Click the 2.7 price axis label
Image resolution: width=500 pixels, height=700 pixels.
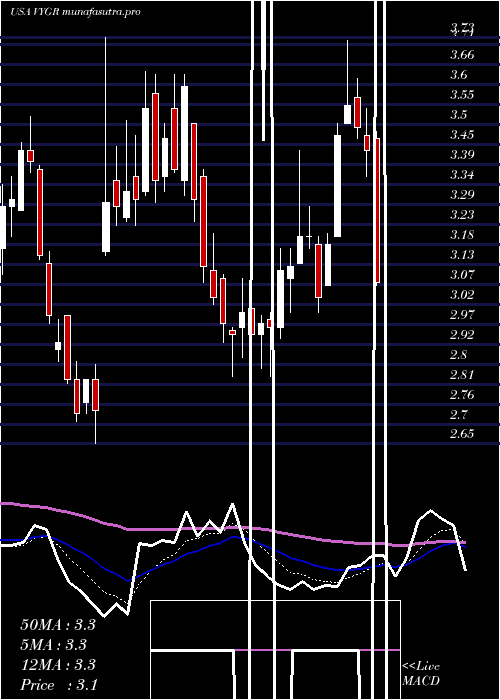[x=459, y=415]
